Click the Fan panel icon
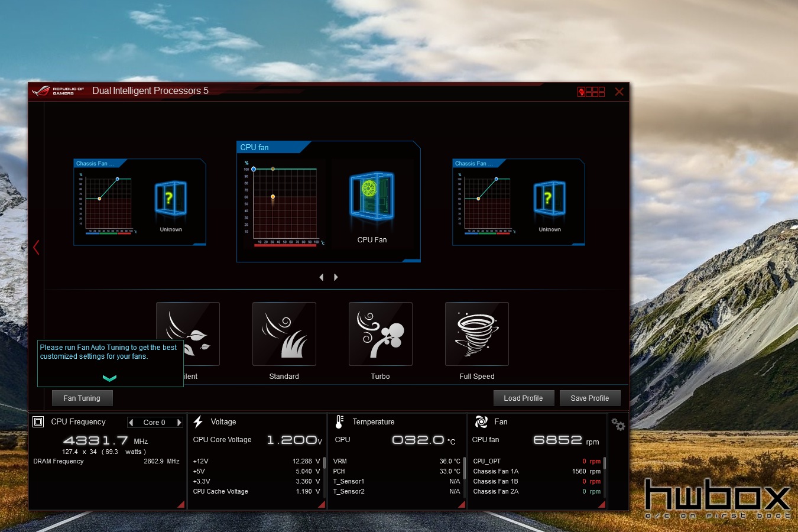 [x=481, y=421]
